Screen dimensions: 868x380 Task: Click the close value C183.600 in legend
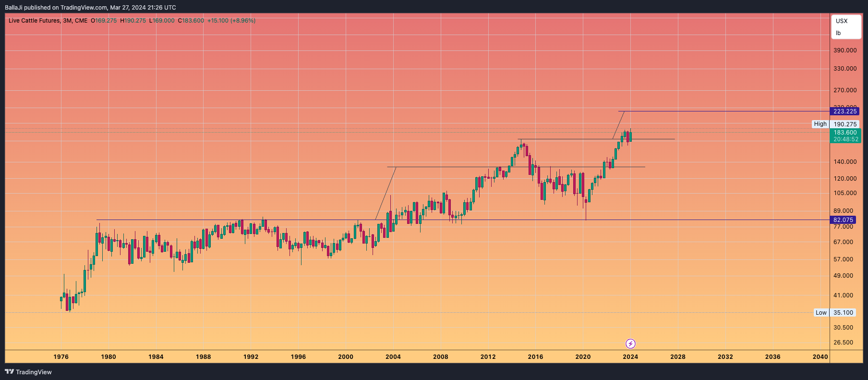click(191, 21)
